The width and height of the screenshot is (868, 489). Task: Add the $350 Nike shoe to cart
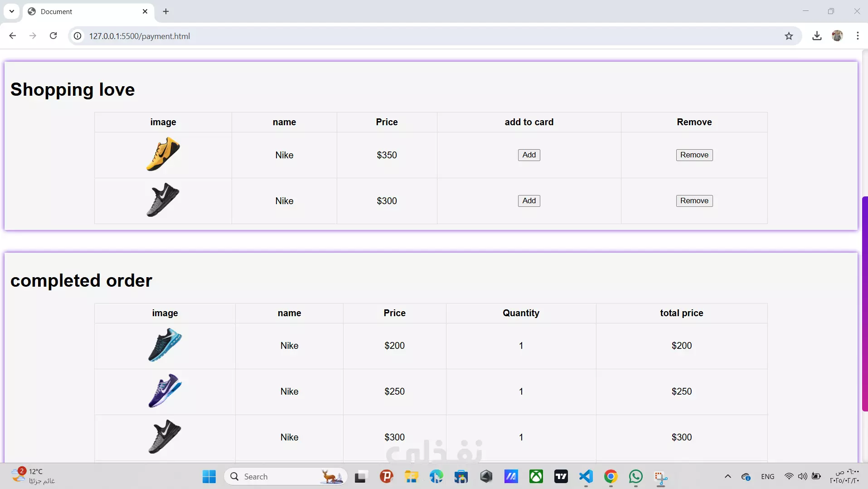pyautogui.click(x=529, y=155)
